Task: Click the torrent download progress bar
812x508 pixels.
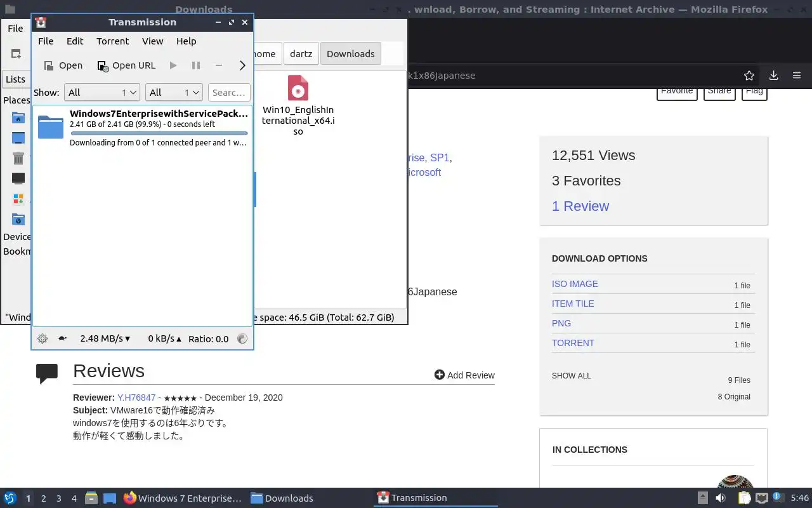Action: [x=159, y=133]
